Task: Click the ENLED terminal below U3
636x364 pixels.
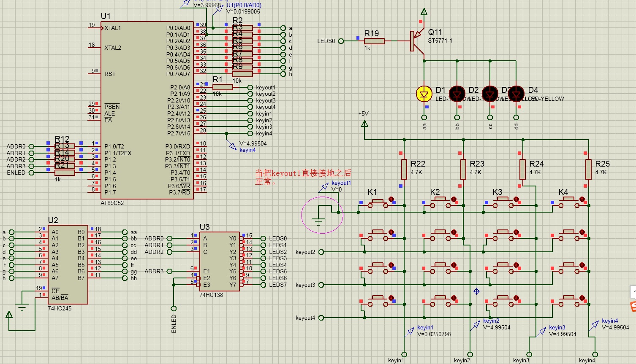Action: click(x=174, y=308)
